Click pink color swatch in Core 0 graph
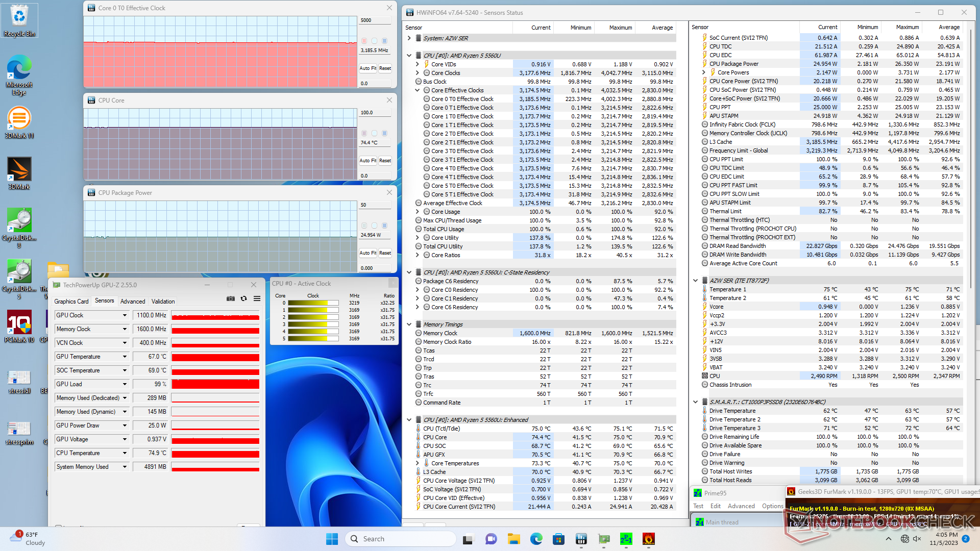Screen dimensions: 980x551 click(364, 41)
